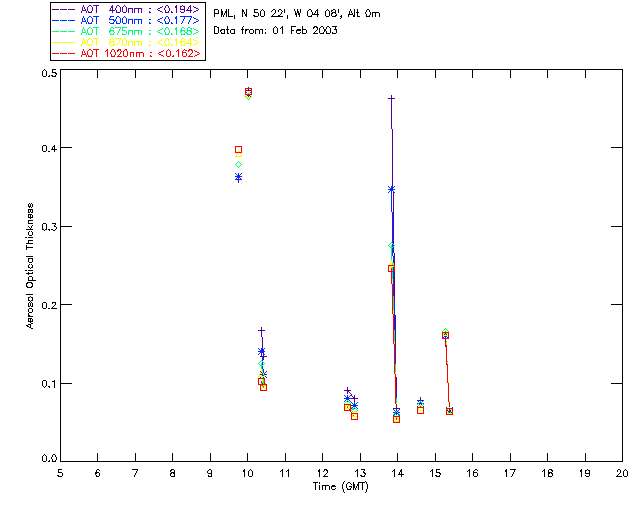640x512 pixels.
Task: Click the 15 x-axis tick label
Action: pyautogui.click(x=435, y=473)
